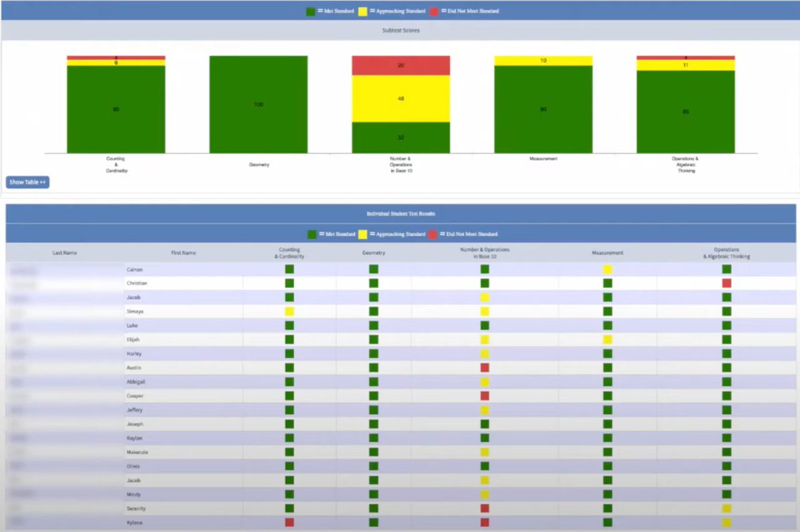Click the yellow Approaching Standard swatch in chart legend
This screenshot has height=532, width=800.
(363, 11)
